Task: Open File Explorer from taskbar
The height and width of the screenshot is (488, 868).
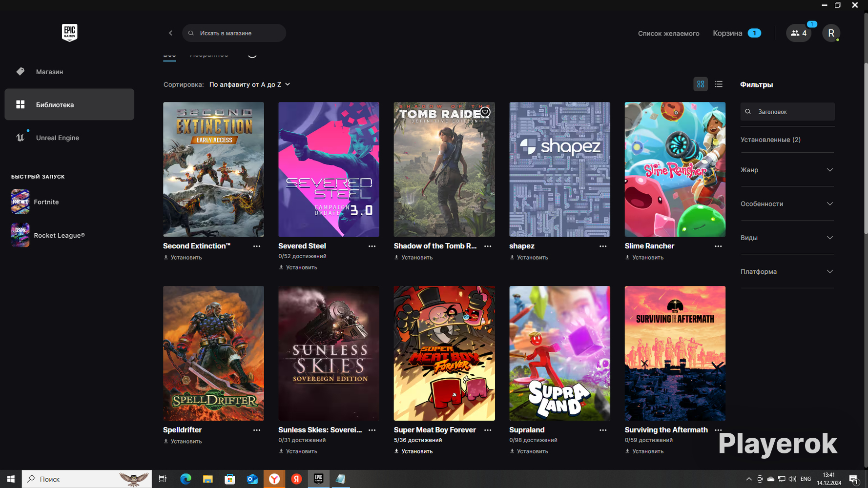Action: [x=208, y=479]
